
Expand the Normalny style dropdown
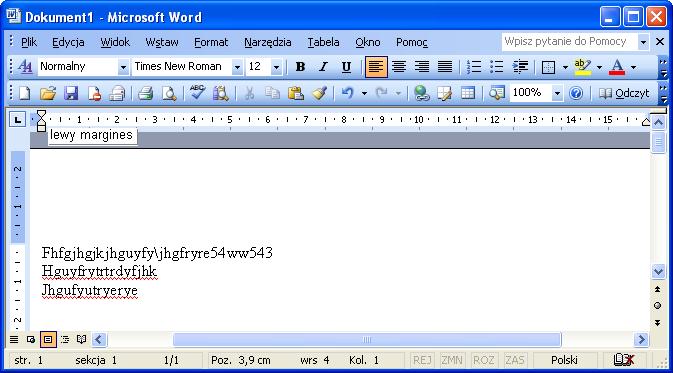point(123,67)
